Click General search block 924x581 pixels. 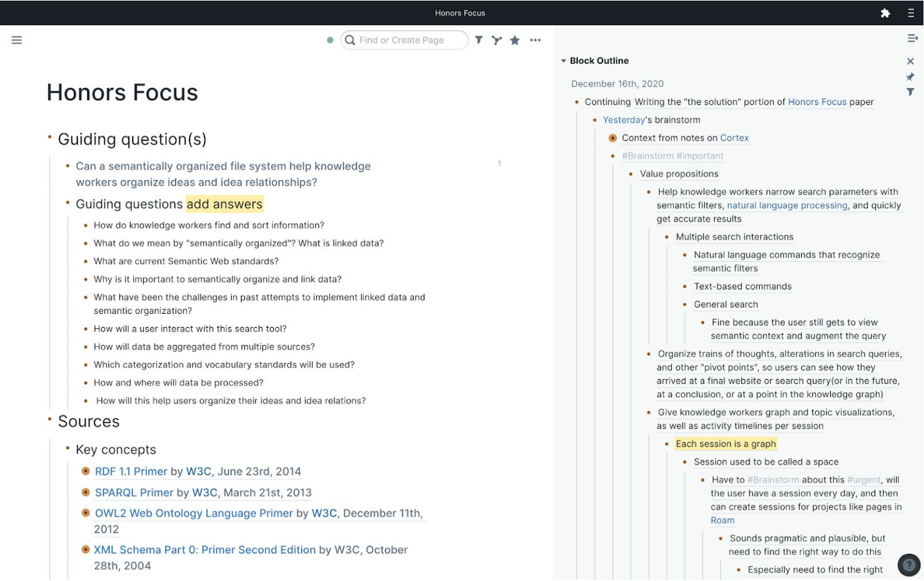(x=726, y=305)
